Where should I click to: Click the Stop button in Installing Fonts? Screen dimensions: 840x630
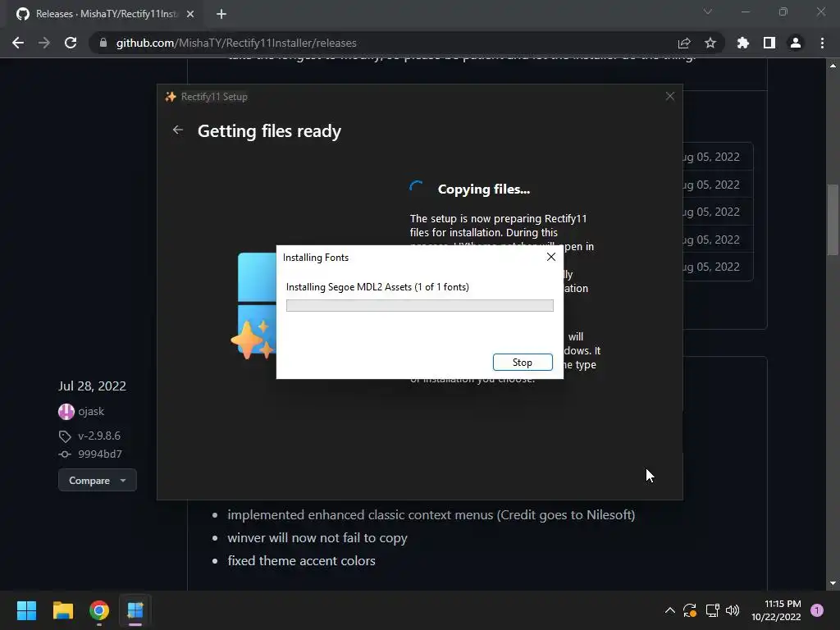coord(523,362)
